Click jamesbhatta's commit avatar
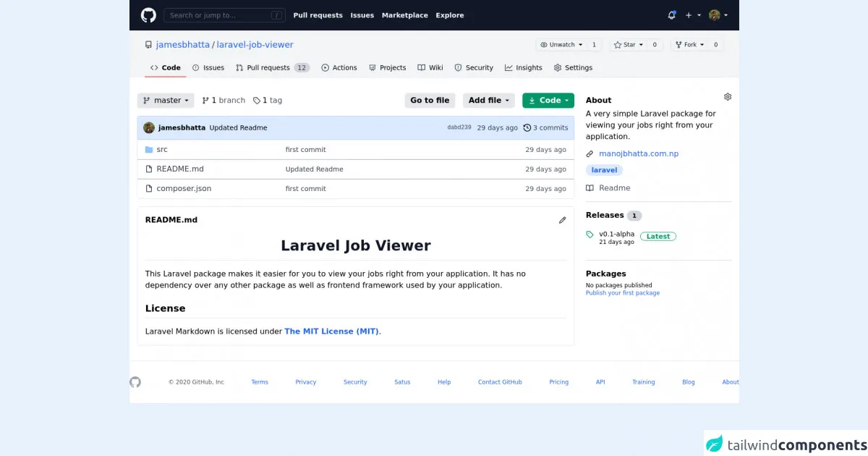Screen dimensions: 868x456 [149, 127]
